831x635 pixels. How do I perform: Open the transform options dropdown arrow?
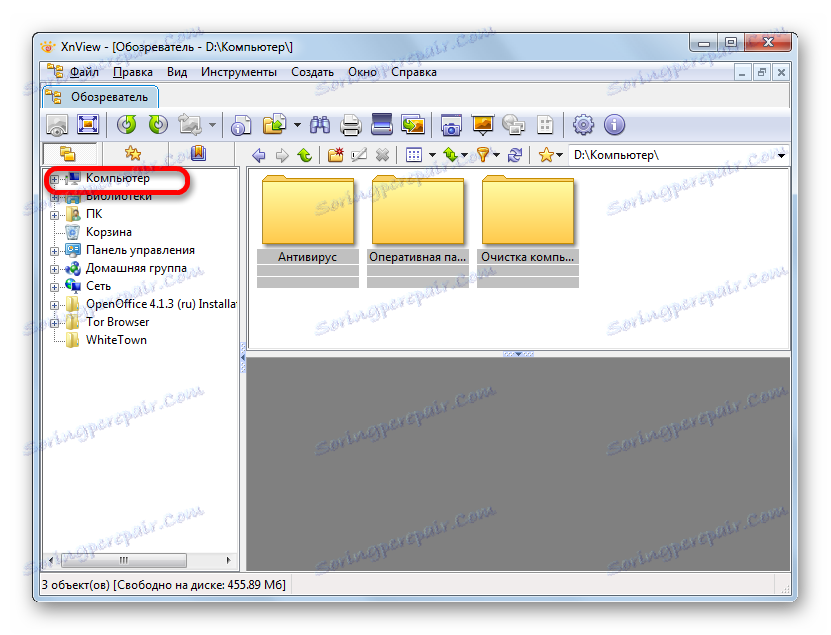212,125
